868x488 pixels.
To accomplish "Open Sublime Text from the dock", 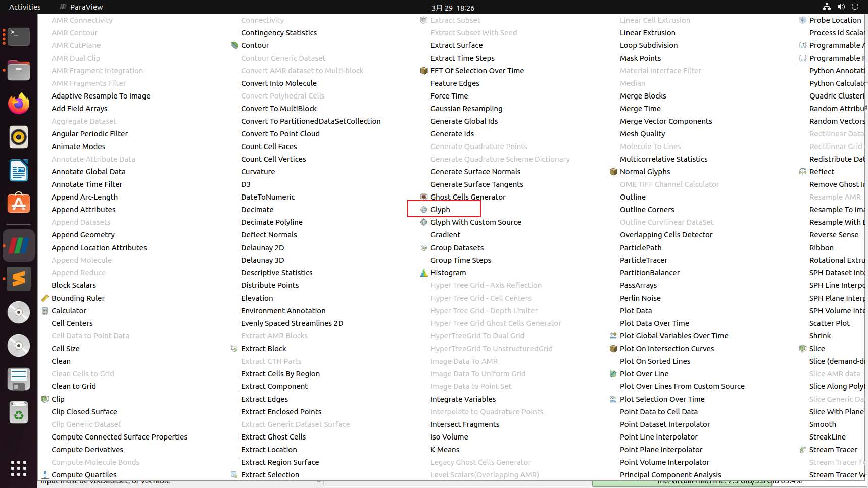I will click(19, 279).
